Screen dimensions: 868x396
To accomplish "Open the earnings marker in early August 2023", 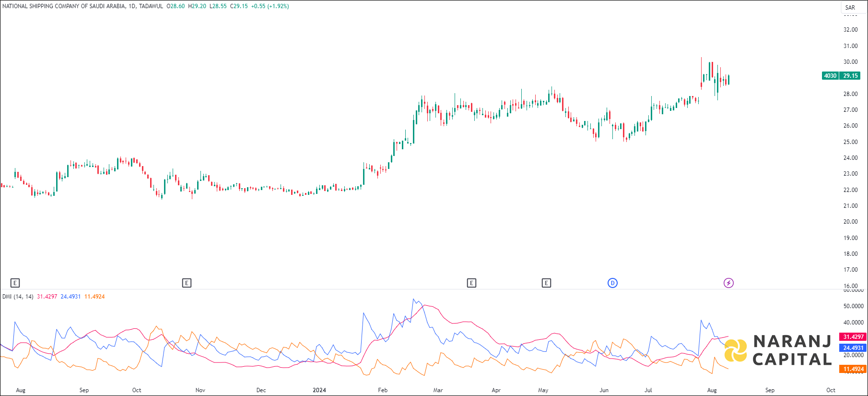I will pos(15,283).
